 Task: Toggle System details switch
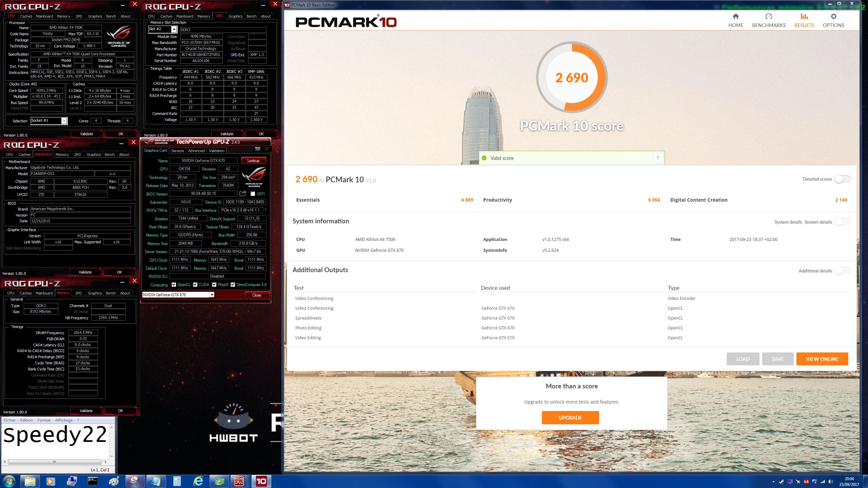(x=843, y=222)
